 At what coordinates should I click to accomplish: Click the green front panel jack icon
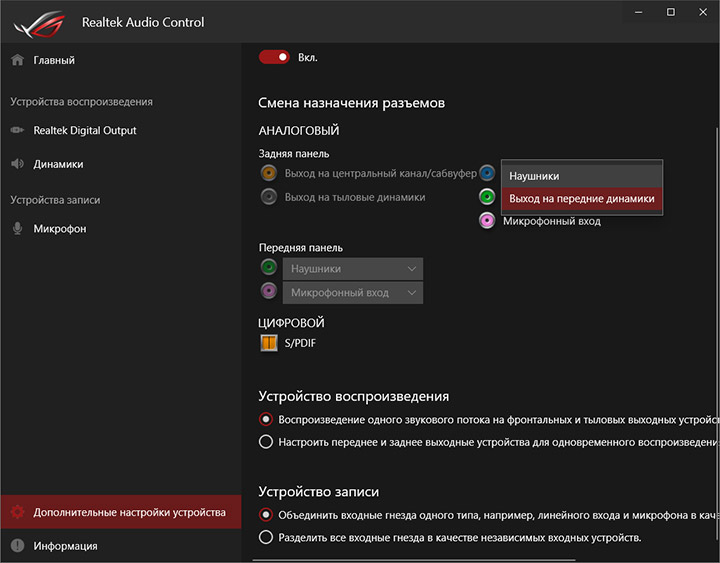click(x=268, y=268)
